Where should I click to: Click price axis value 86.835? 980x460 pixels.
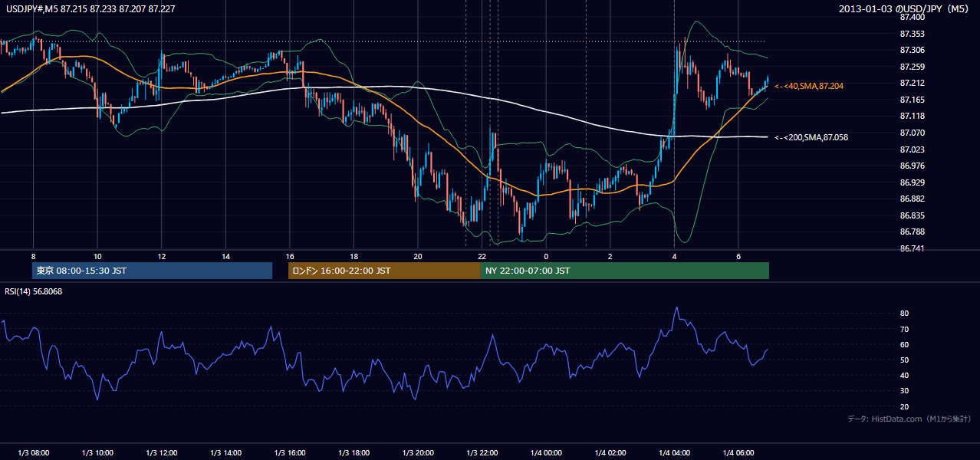pos(912,215)
